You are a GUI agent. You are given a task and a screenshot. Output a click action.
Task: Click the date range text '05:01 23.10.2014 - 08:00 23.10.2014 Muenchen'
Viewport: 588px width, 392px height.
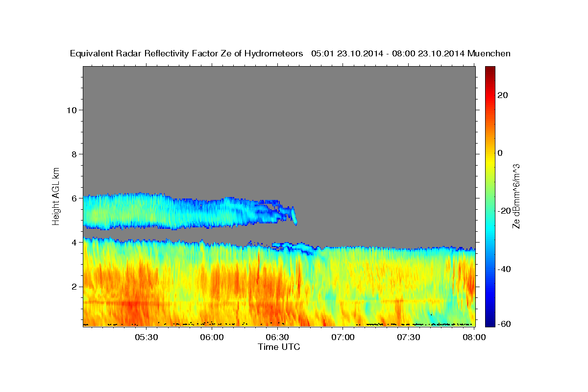click(411, 53)
